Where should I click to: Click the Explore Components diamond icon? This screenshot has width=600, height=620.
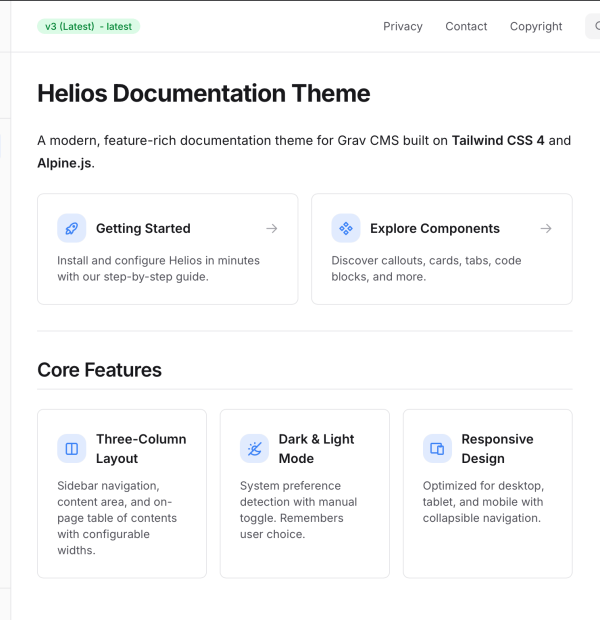(346, 228)
